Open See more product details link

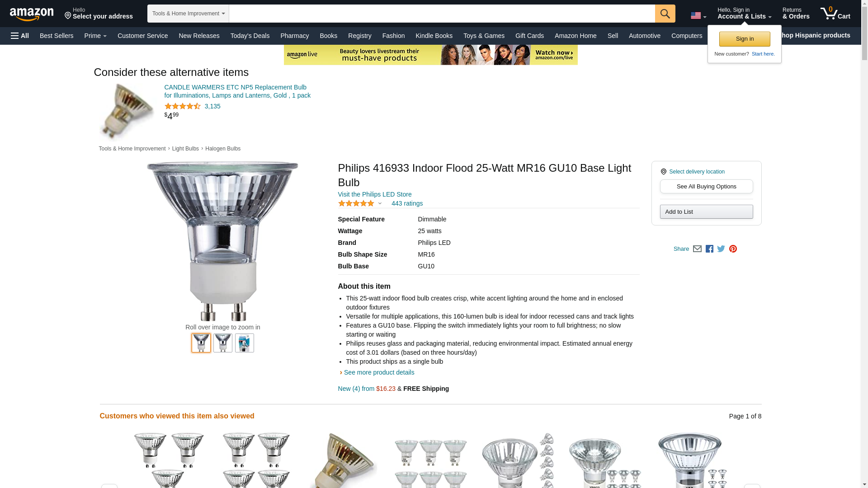(x=379, y=372)
